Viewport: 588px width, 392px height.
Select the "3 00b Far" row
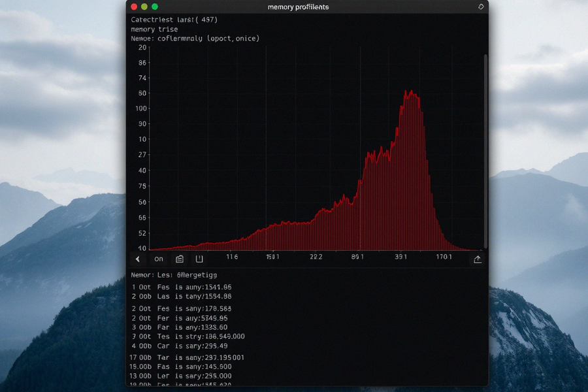click(x=180, y=327)
